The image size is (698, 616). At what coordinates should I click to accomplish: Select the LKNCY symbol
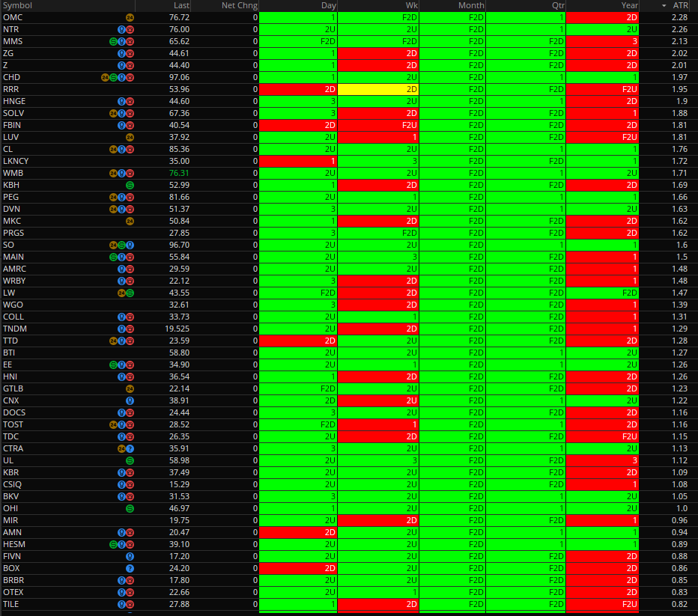tap(16, 162)
